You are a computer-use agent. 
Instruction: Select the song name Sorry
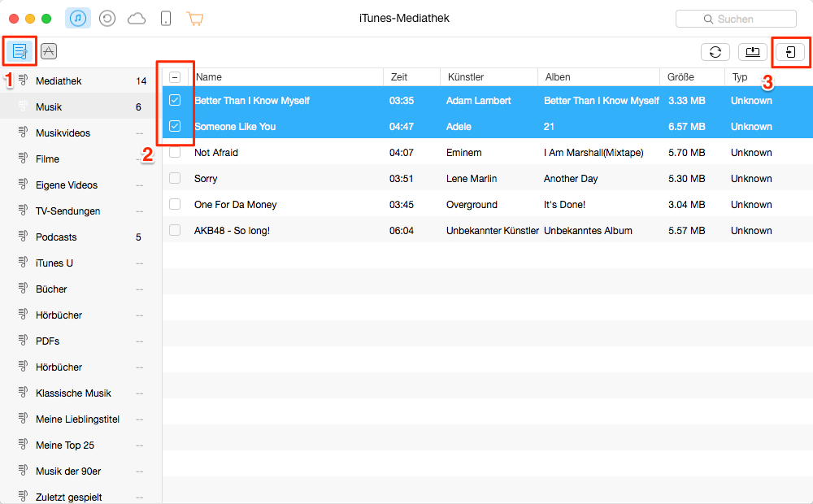pos(206,179)
